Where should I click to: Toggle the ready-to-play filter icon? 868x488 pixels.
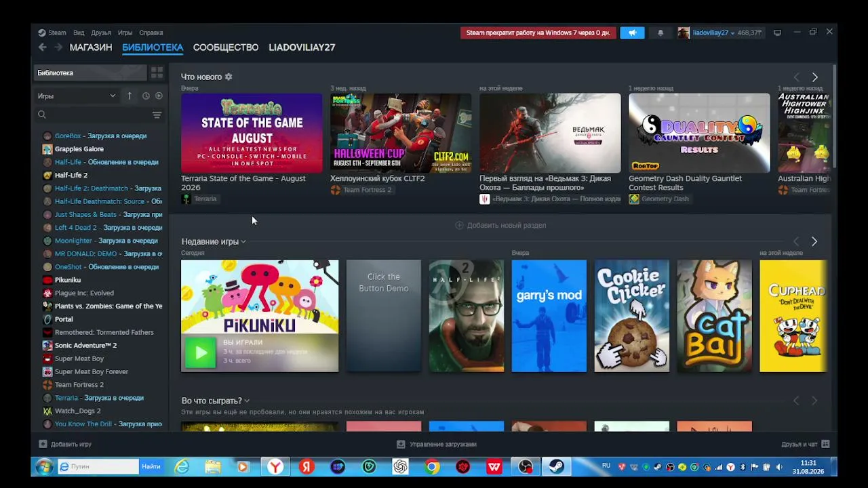[159, 96]
